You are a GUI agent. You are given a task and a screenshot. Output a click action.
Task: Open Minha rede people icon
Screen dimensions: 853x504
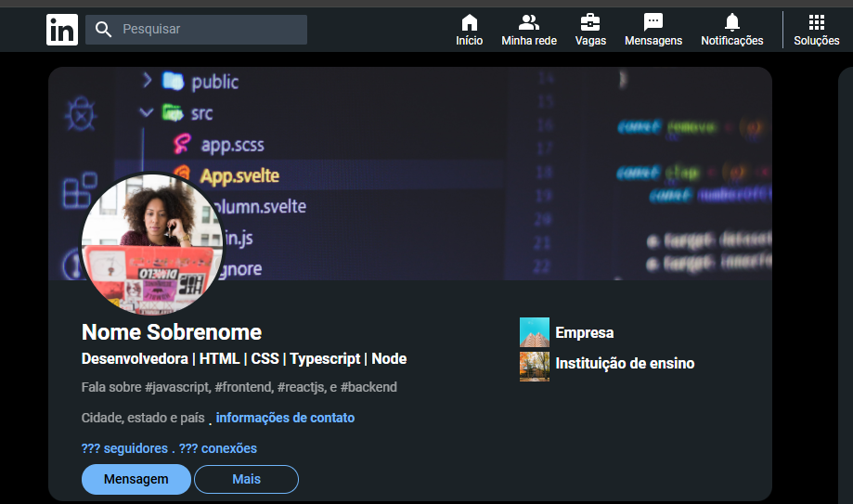[x=529, y=22]
